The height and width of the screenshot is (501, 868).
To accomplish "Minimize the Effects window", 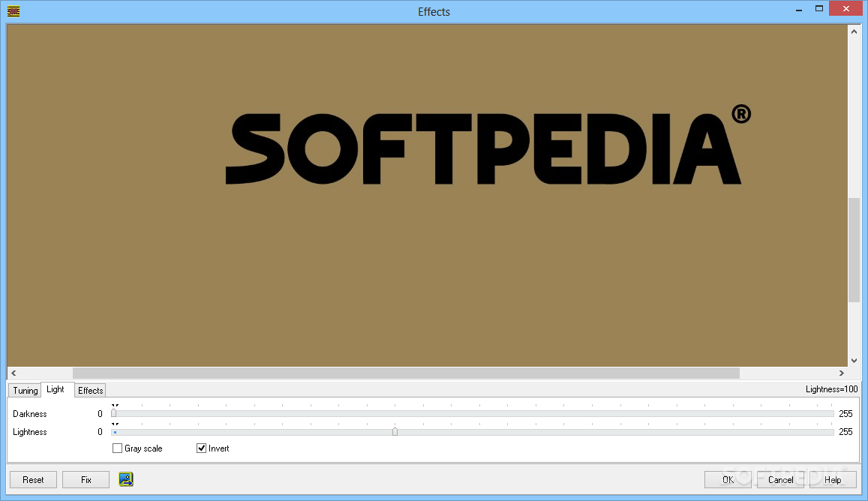I will point(799,10).
